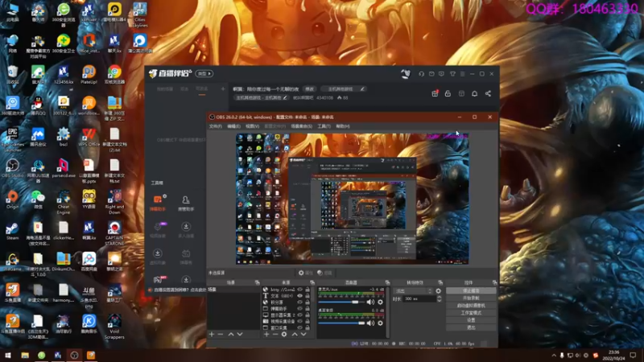Pop out the Audio Mixer dock panel
Viewport: 644px width, 362px height.
pos(387,283)
